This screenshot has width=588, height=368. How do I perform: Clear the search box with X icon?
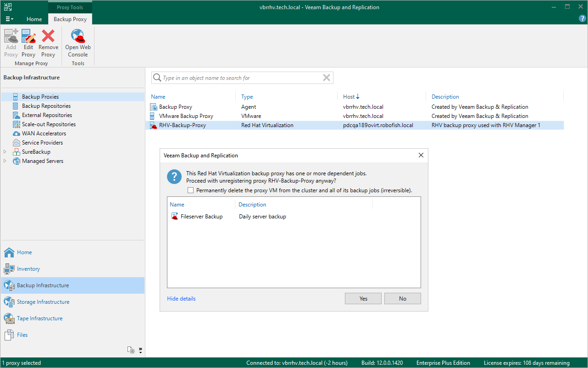[327, 78]
